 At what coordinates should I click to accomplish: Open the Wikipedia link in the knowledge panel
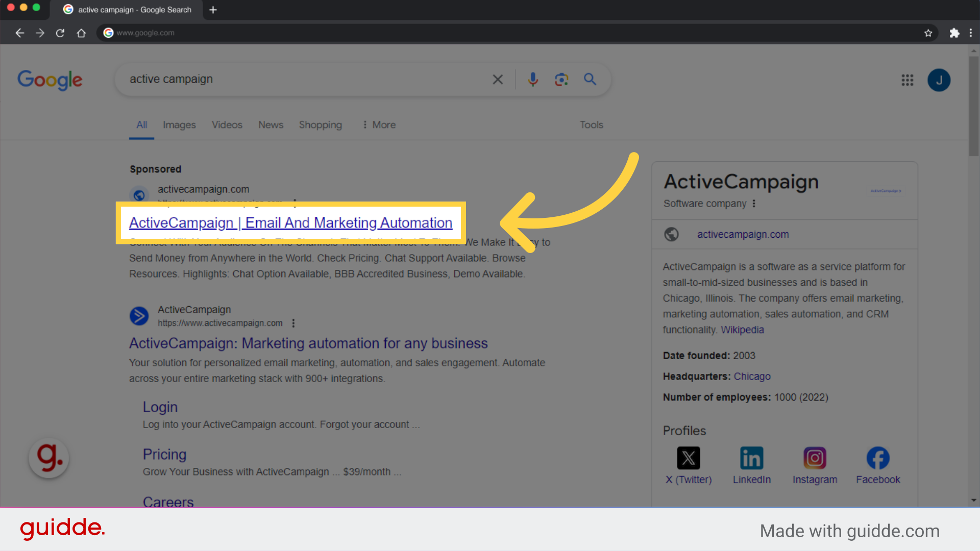tap(742, 330)
